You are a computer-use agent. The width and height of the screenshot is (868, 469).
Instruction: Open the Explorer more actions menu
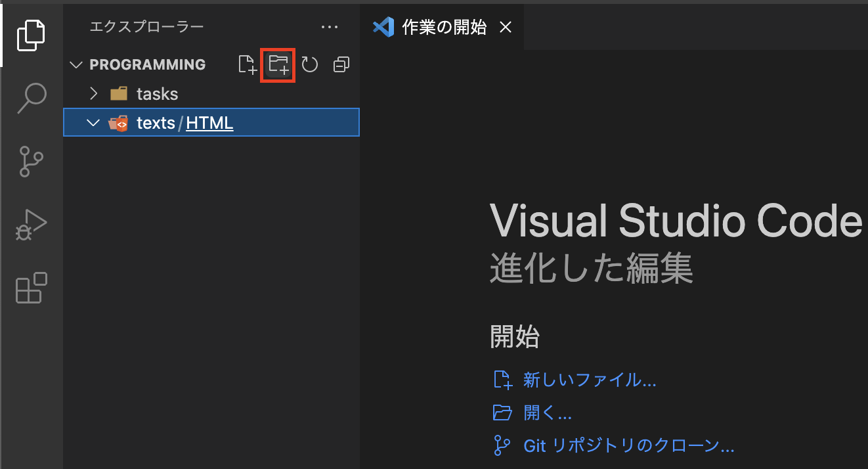coord(330,27)
